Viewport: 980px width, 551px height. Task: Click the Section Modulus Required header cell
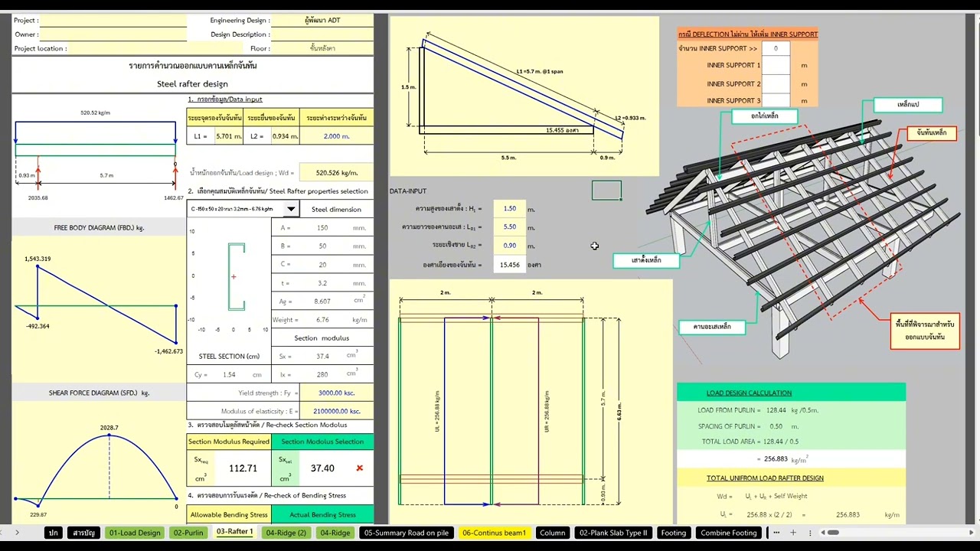tap(229, 442)
